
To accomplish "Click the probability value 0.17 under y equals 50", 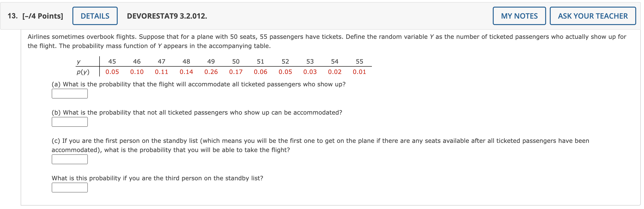I will tap(236, 72).
